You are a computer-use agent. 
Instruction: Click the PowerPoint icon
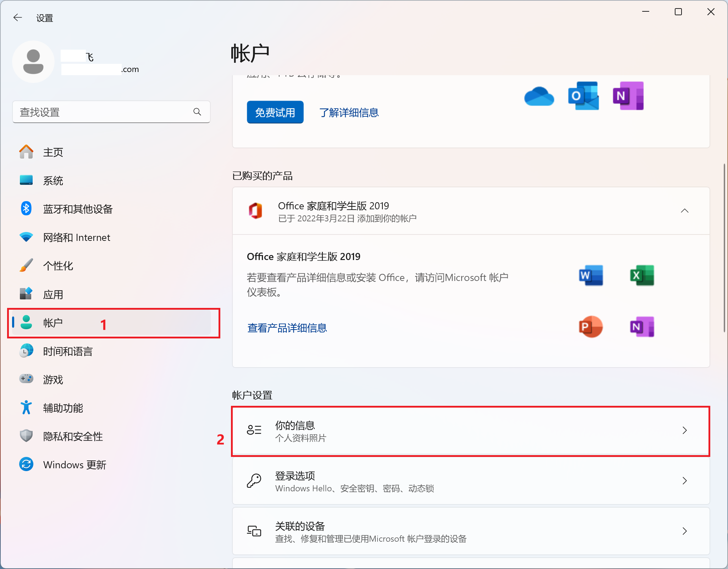591,327
